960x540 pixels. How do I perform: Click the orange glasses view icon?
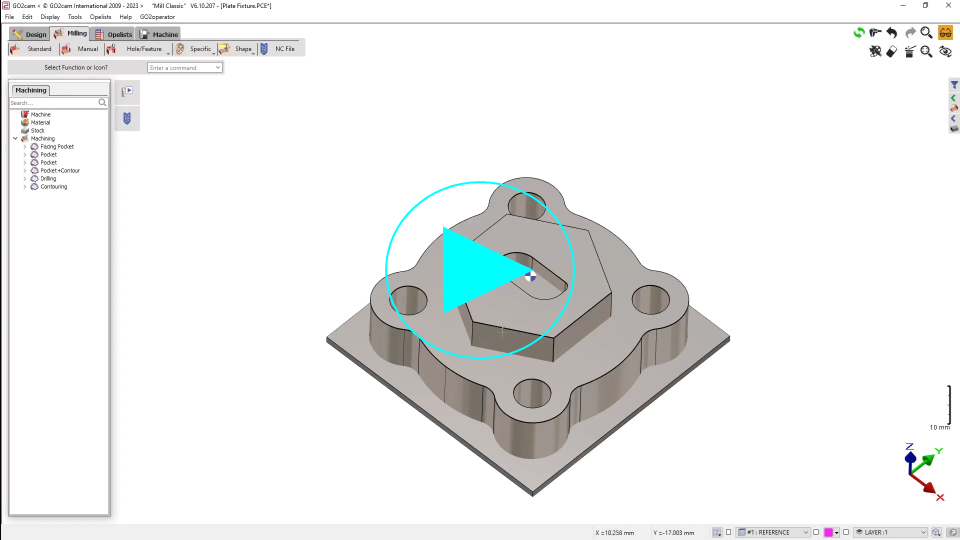click(x=945, y=33)
